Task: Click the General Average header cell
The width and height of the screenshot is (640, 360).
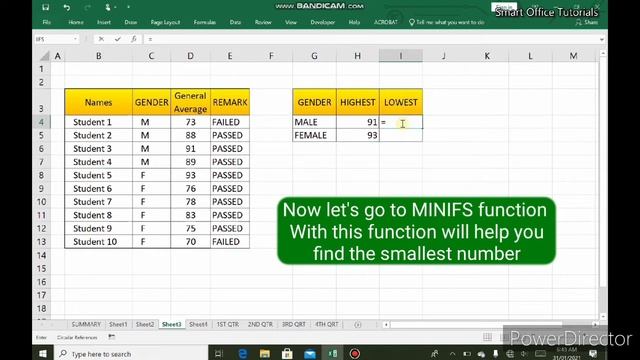Action: pyautogui.click(x=190, y=102)
